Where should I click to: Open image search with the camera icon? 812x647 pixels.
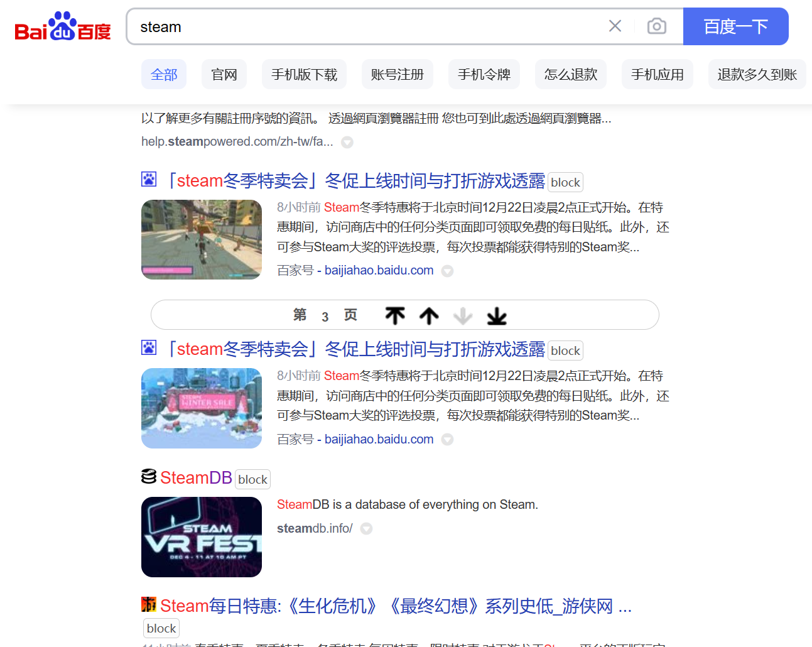(656, 26)
